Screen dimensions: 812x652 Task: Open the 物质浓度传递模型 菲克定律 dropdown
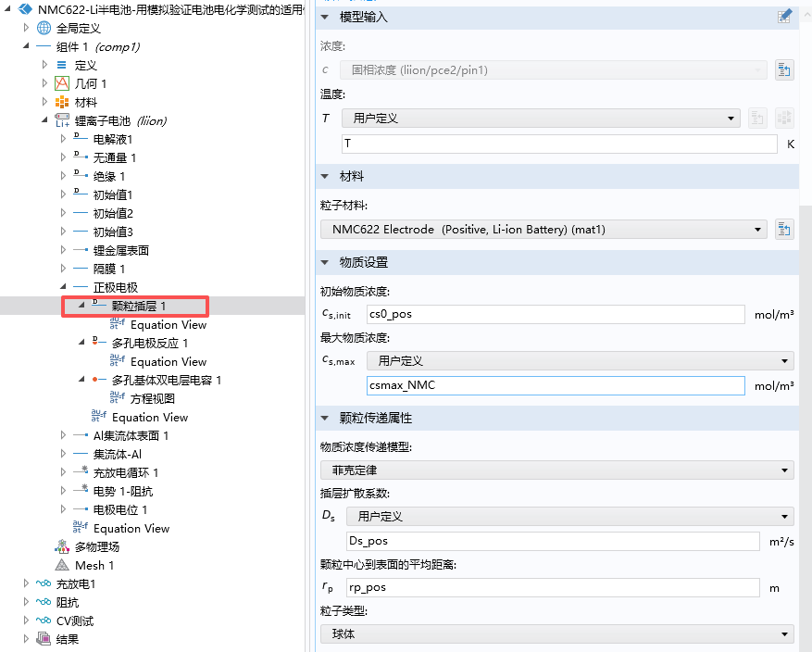(556, 470)
